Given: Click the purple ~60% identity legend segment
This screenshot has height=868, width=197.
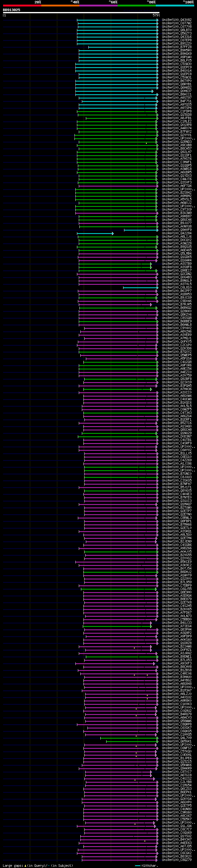Looking at the screenshot, I should click(x=98, y=6).
